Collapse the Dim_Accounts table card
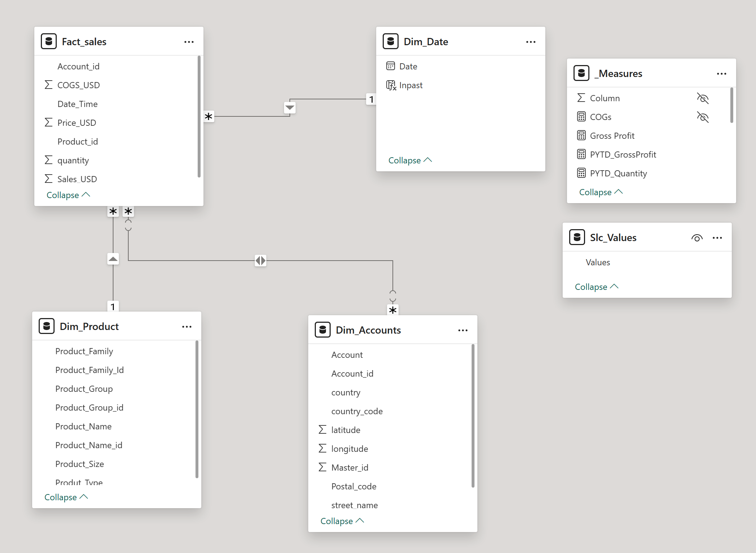756x553 pixels. 342,521
